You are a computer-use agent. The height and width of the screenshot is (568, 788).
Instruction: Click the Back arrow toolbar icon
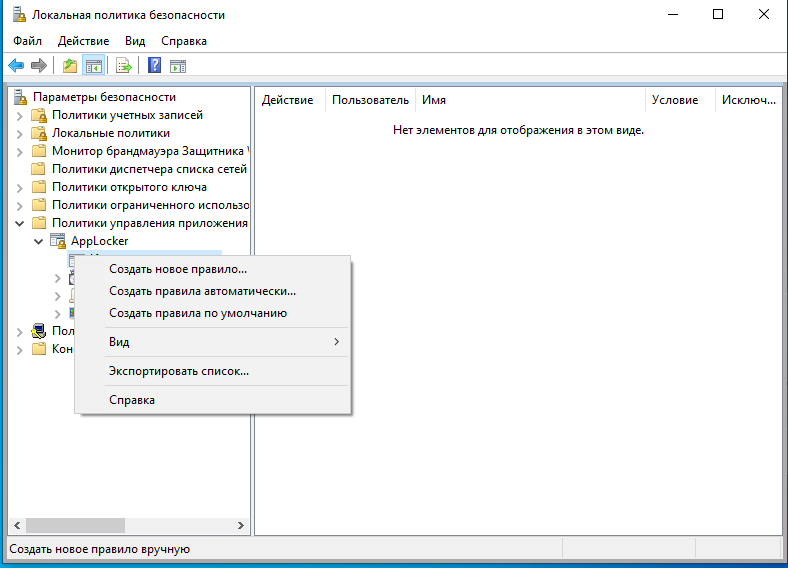tap(16, 65)
